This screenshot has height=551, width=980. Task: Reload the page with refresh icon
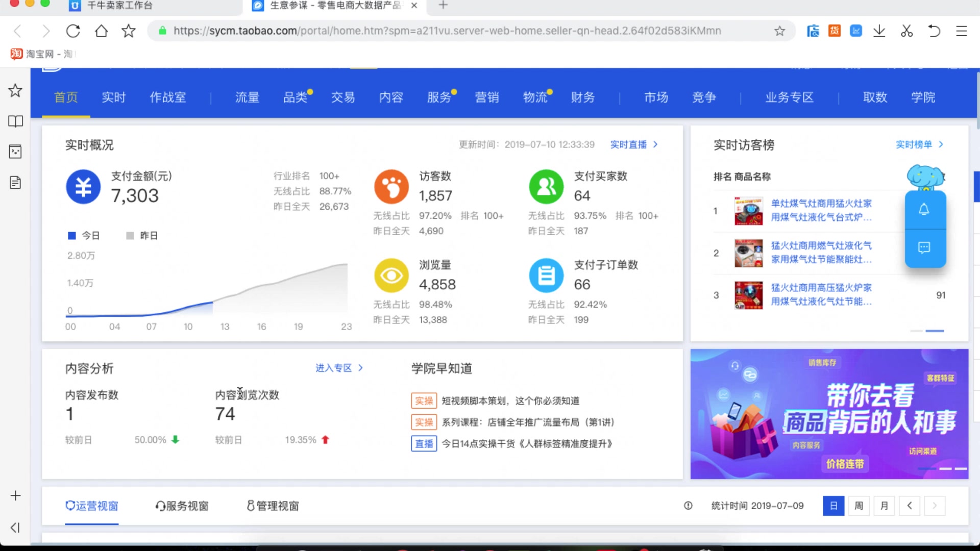point(73,31)
